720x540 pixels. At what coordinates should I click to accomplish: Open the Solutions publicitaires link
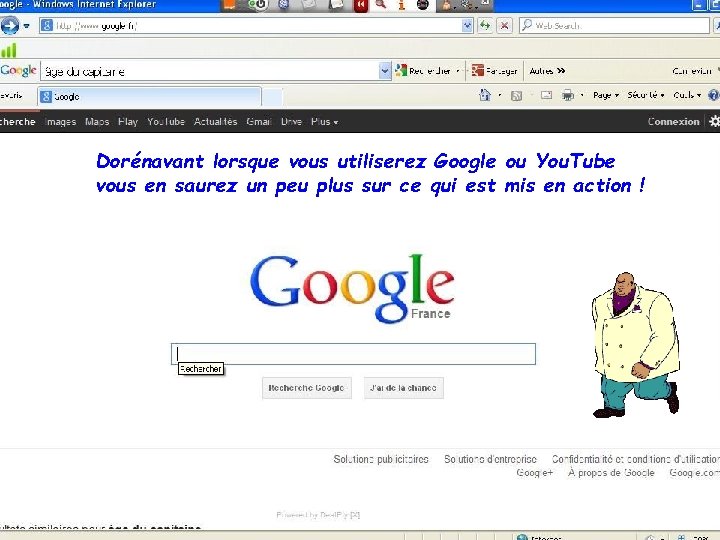tap(381, 459)
